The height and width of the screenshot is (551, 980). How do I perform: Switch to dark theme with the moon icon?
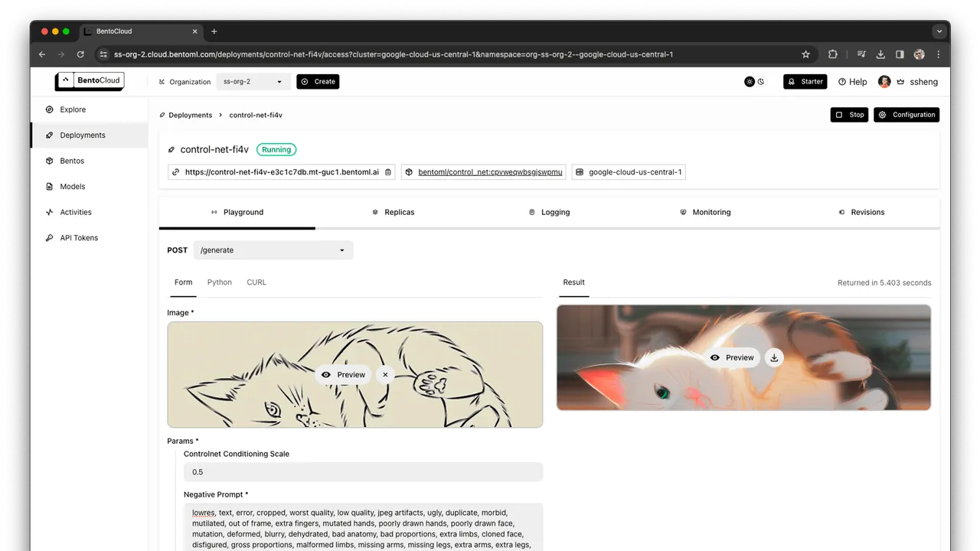coord(761,82)
